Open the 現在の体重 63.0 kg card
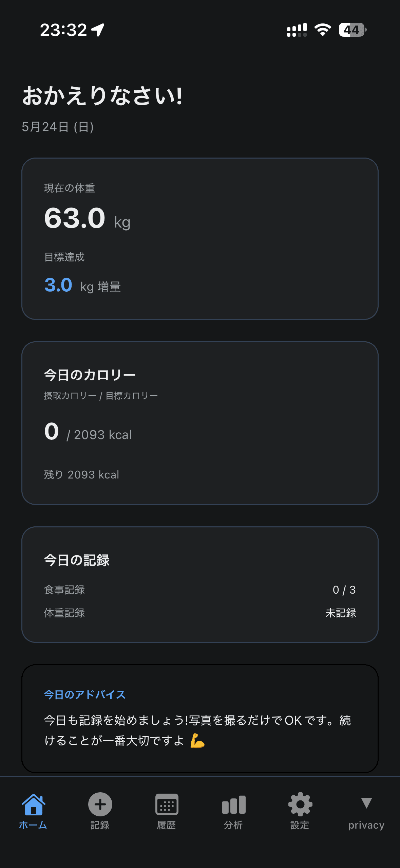This screenshot has width=400, height=868. coord(200,239)
